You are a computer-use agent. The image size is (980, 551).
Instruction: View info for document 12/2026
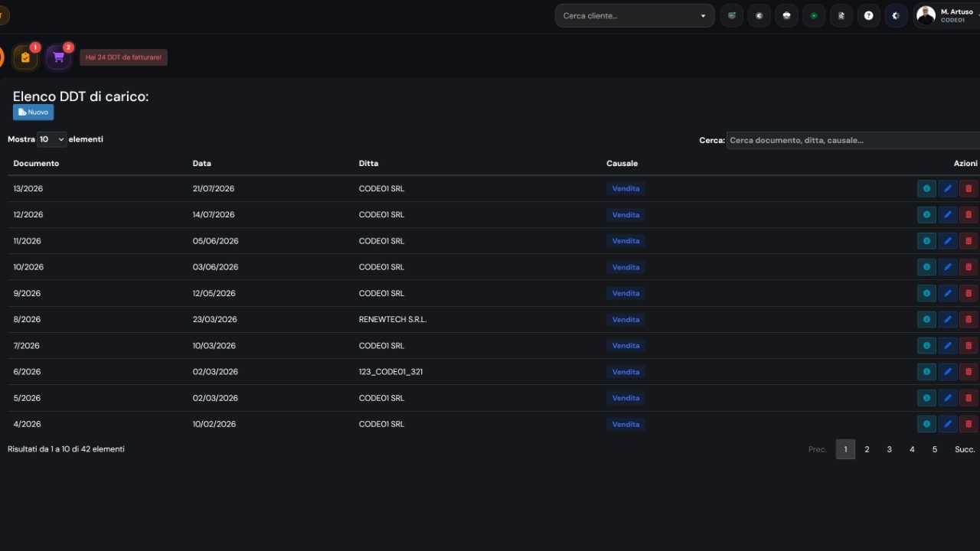926,214
